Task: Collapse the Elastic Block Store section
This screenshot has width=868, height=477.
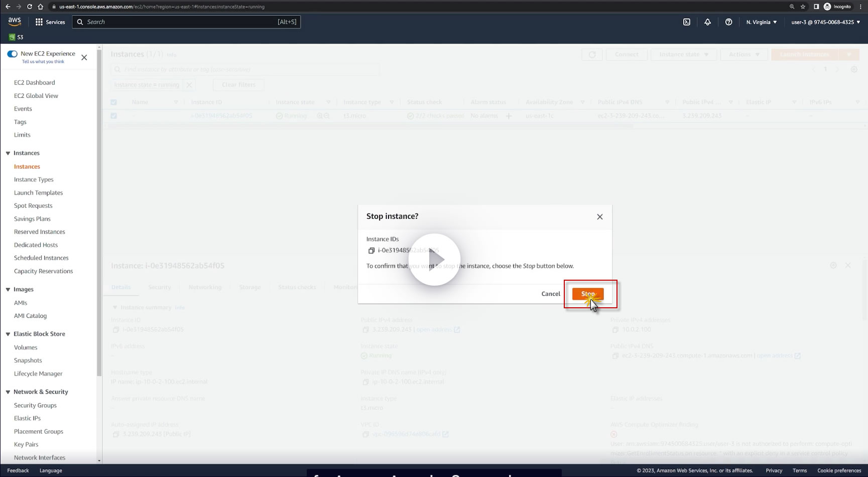Action: point(8,334)
